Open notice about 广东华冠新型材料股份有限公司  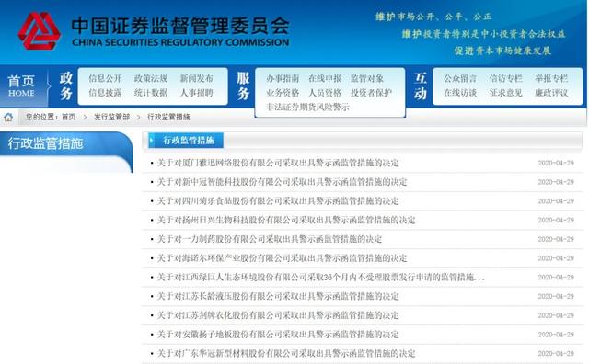point(286,354)
